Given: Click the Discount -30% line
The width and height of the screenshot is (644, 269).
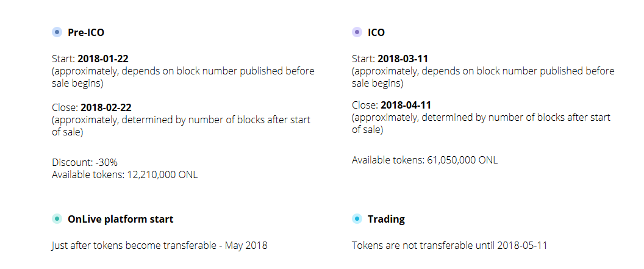Looking at the screenshot, I should pyautogui.click(x=85, y=162).
